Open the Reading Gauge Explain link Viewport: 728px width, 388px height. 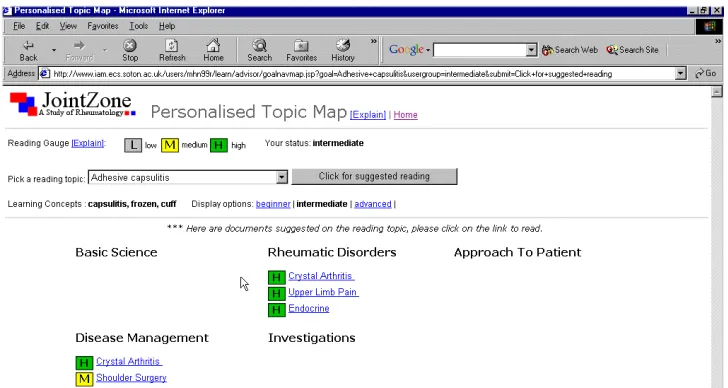(x=88, y=143)
